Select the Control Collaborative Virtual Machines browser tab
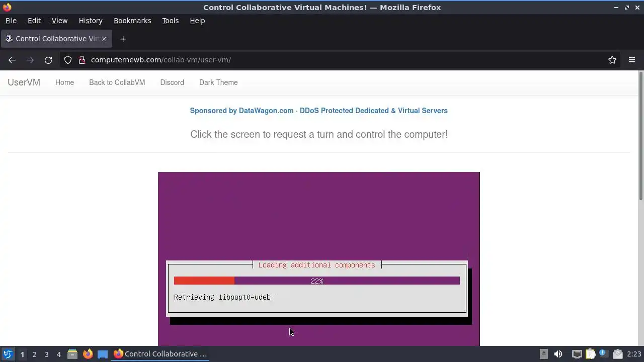Viewport: 644px width, 362px height. (x=56, y=39)
